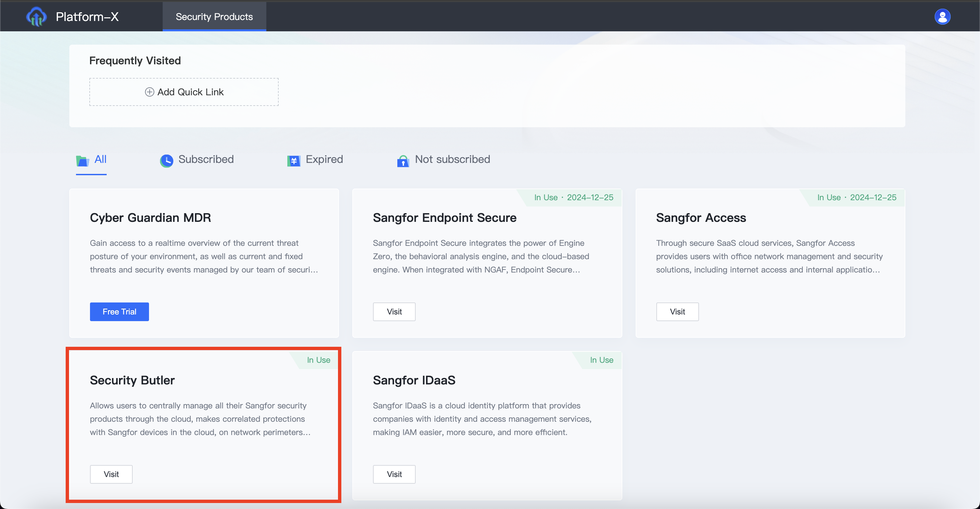This screenshot has height=509, width=980.
Task: Click the Platform-X cloud logo icon
Action: [x=37, y=16]
